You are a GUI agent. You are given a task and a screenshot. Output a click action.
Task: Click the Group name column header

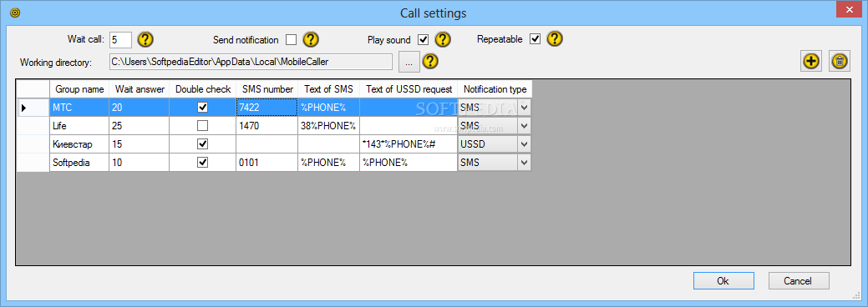pyautogui.click(x=79, y=89)
